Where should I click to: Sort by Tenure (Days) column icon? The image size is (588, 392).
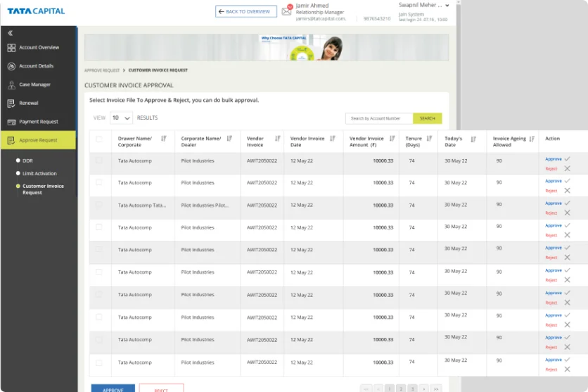pyautogui.click(x=429, y=139)
